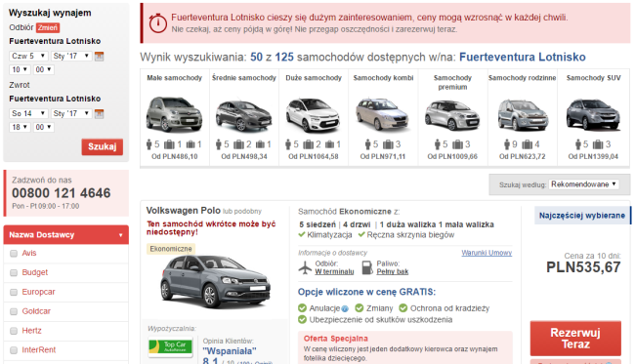
Task: Select the Samochody kombi car image
Action: [x=383, y=114]
